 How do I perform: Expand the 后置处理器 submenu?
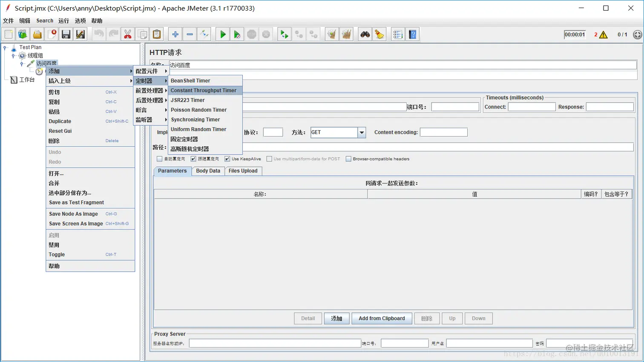151,100
